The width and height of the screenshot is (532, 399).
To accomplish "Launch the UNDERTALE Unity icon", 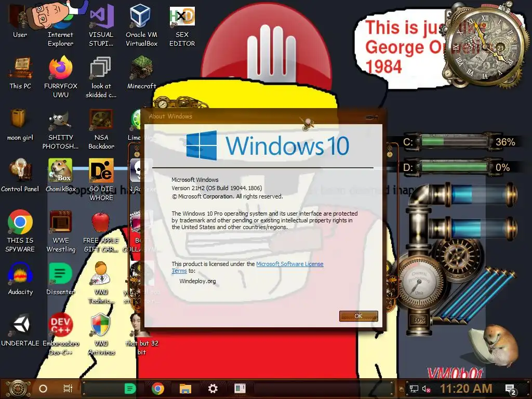I will click(x=20, y=330).
